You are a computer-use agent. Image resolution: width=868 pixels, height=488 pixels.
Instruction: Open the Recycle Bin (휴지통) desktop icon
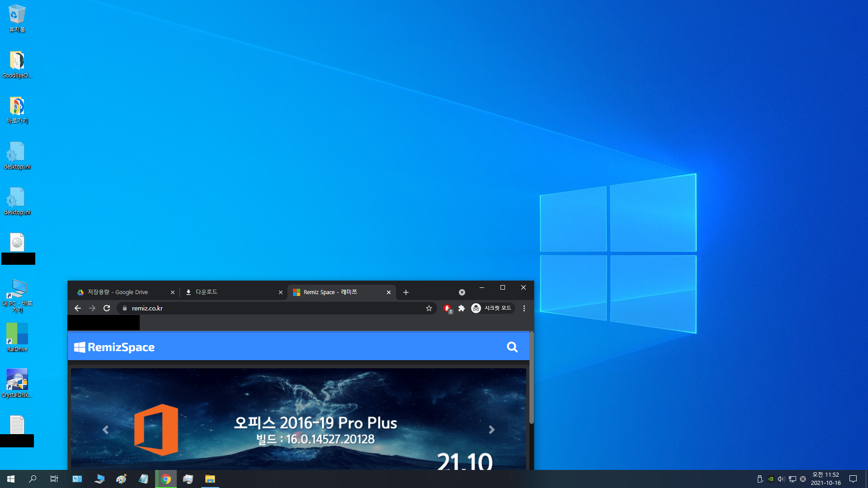click(17, 19)
